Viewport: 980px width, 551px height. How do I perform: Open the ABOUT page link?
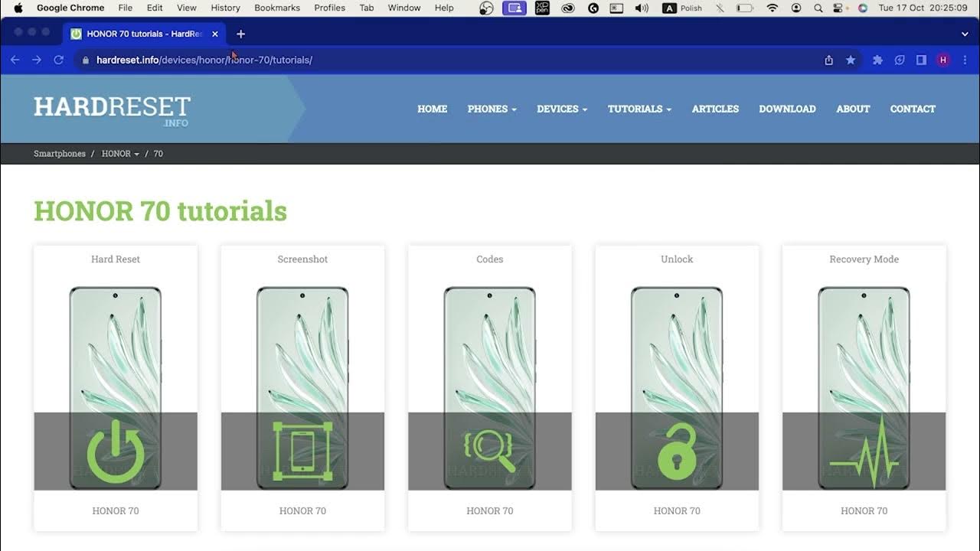tap(853, 109)
